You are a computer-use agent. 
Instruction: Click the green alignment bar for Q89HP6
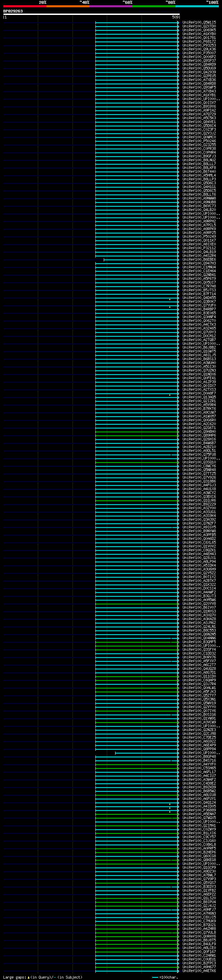pyautogui.click(x=137, y=436)
